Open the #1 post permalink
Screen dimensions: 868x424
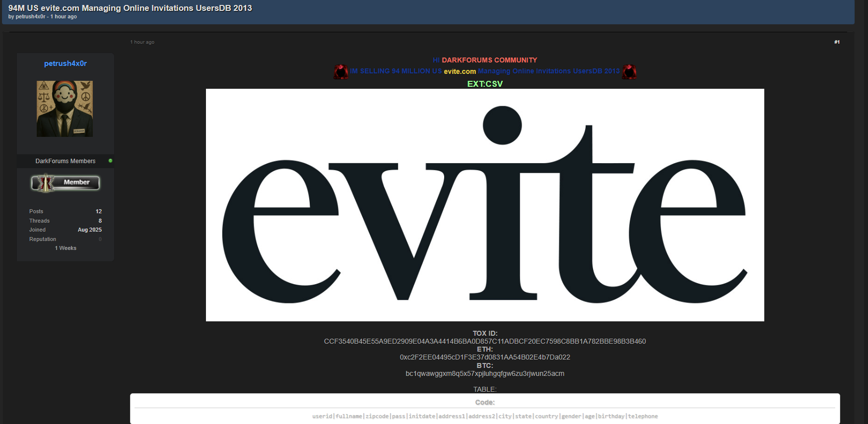point(837,42)
